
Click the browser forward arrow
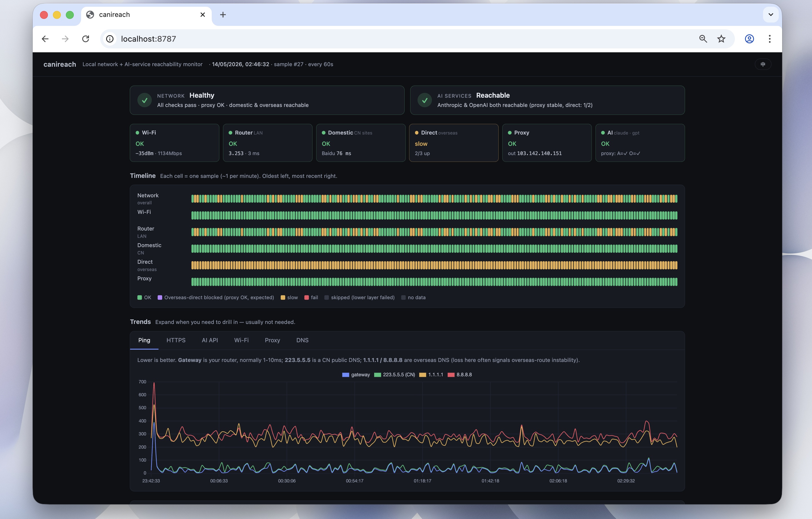click(65, 39)
